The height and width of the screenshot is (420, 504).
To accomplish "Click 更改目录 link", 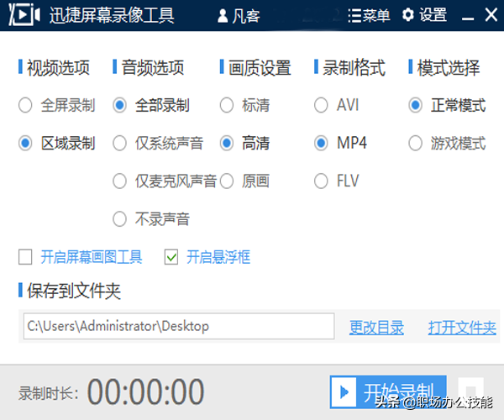I will pyautogui.click(x=376, y=328).
